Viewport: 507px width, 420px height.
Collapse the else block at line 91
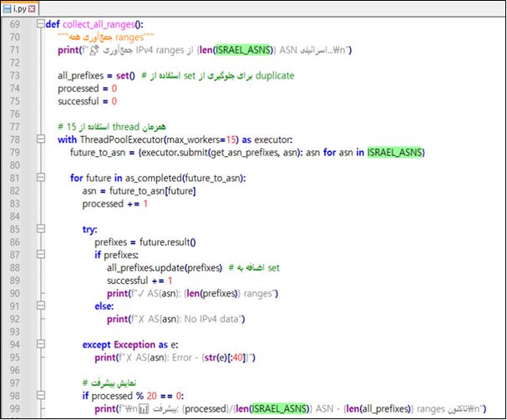[41, 306]
